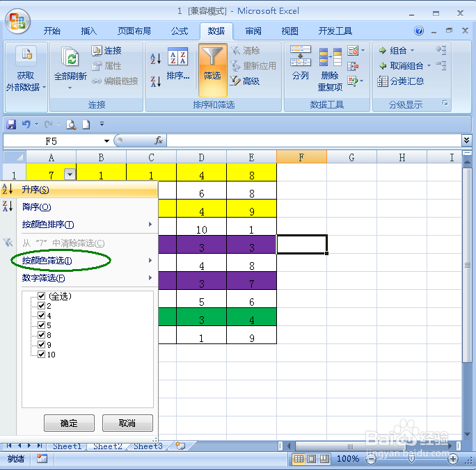
Task: Click the Data Validation icon
Action: pos(353,50)
